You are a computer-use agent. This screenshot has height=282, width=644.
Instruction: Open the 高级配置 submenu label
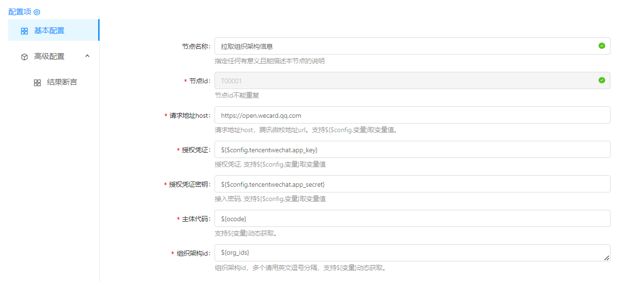(x=49, y=56)
